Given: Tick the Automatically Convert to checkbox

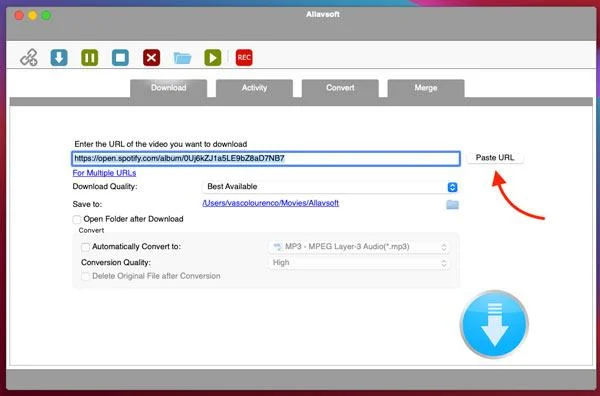Looking at the screenshot, I should click(85, 247).
